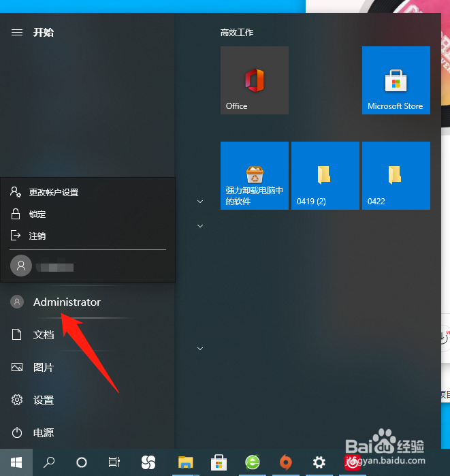Click the Cortana circle icon
This screenshot has width=450, height=476.
click(82, 462)
